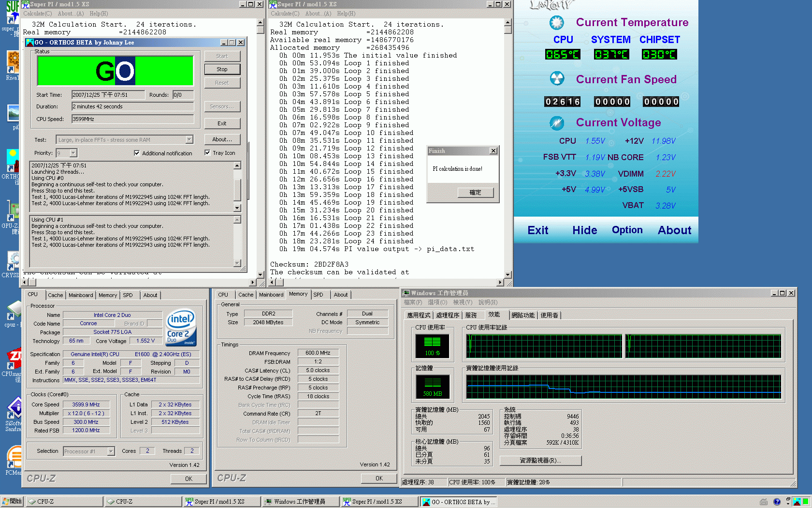
Task: Switch to SPD tab in right CPU-Z
Action: pyautogui.click(x=318, y=295)
